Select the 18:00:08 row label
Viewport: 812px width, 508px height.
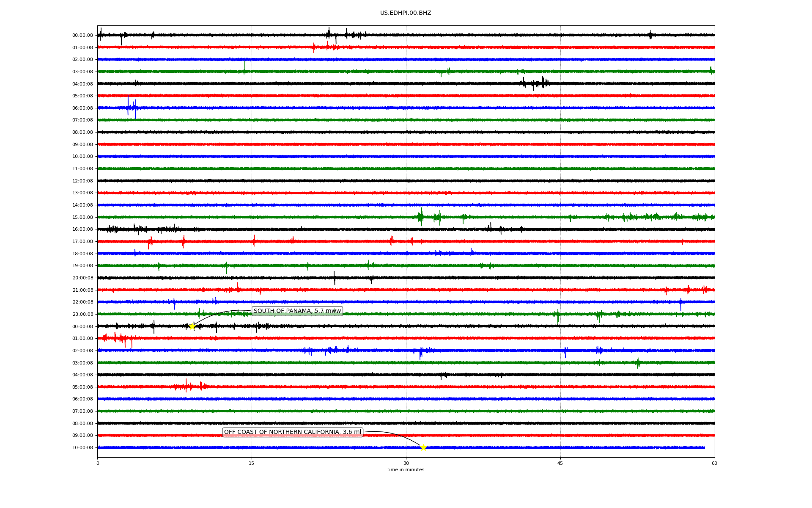pos(82,254)
